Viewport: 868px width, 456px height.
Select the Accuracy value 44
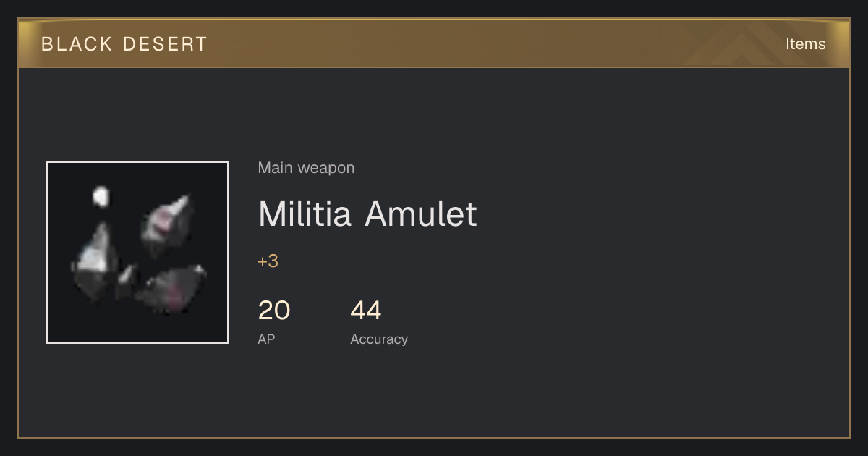point(366,311)
